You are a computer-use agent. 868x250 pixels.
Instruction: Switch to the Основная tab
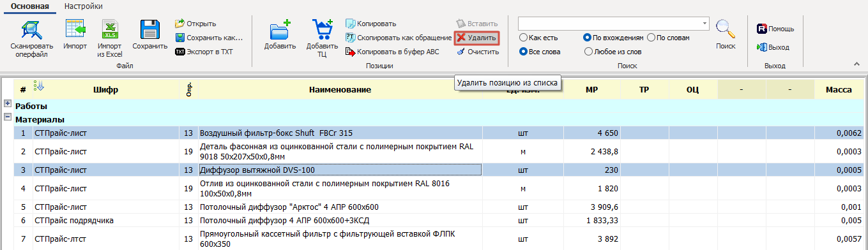pos(31,6)
